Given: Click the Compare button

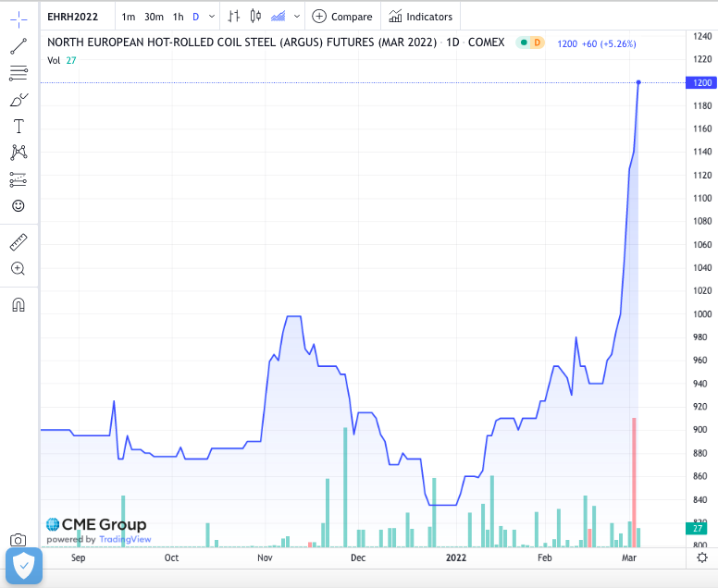Looking at the screenshot, I should (342, 17).
